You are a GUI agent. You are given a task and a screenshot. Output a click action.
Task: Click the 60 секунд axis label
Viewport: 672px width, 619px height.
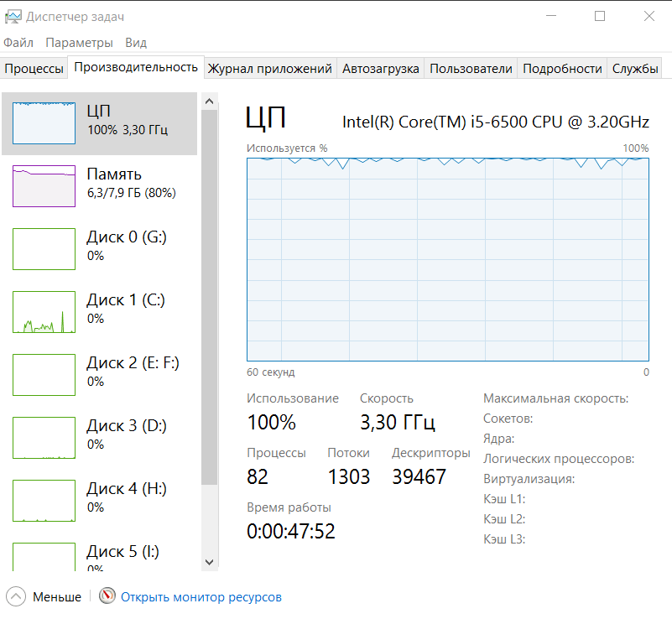pyautogui.click(x=271, y=372)
